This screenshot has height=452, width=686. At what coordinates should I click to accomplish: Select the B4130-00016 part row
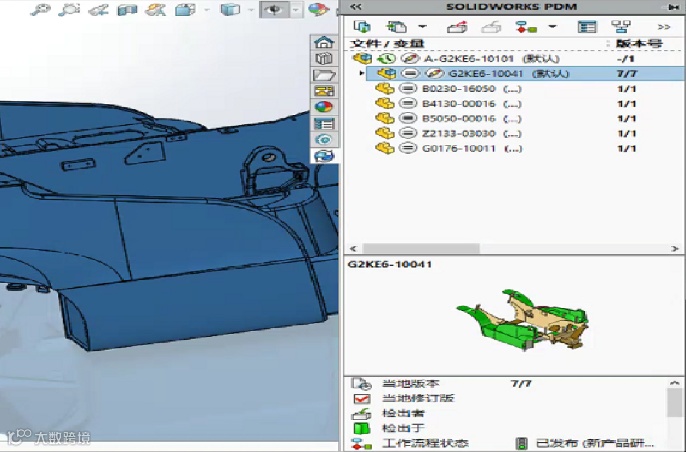pos(514,104)
